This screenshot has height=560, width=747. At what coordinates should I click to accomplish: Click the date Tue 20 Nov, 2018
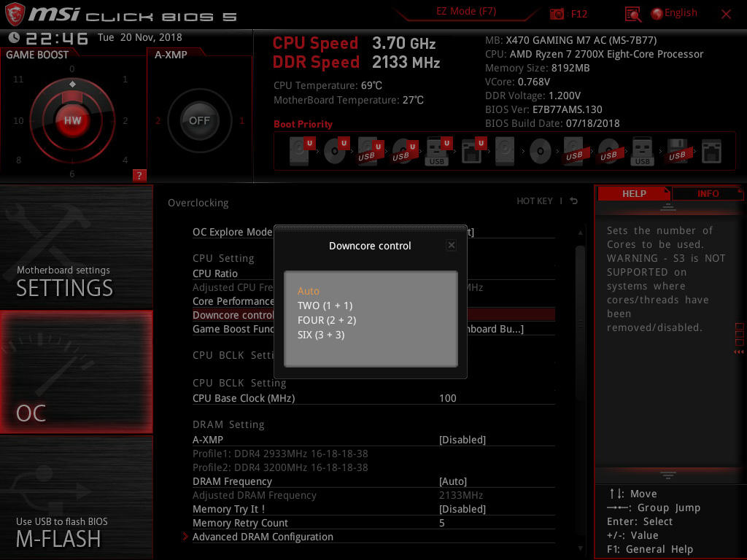[x=139, y=37]
